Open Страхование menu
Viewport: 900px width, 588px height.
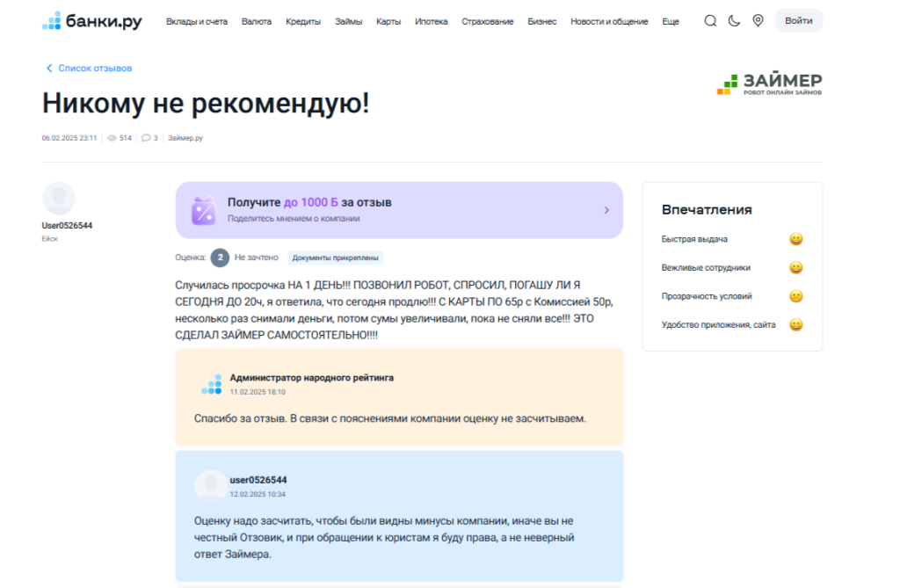487,21
